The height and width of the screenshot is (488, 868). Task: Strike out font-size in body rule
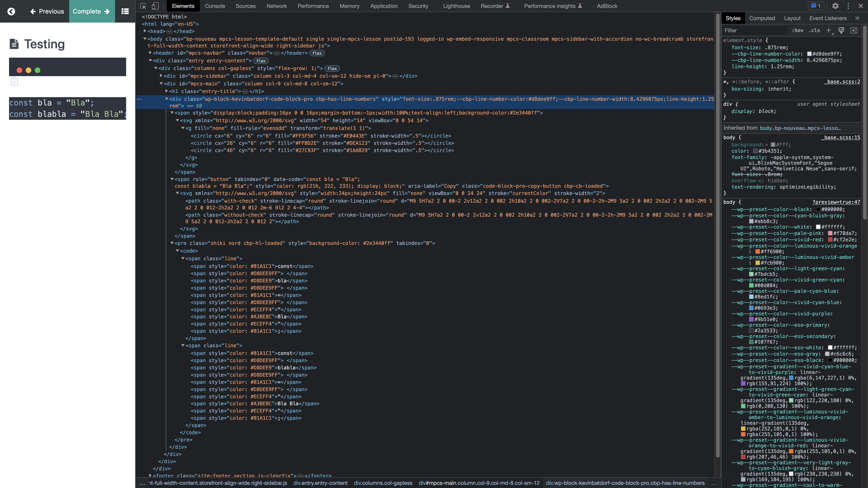tap(746, 174)
